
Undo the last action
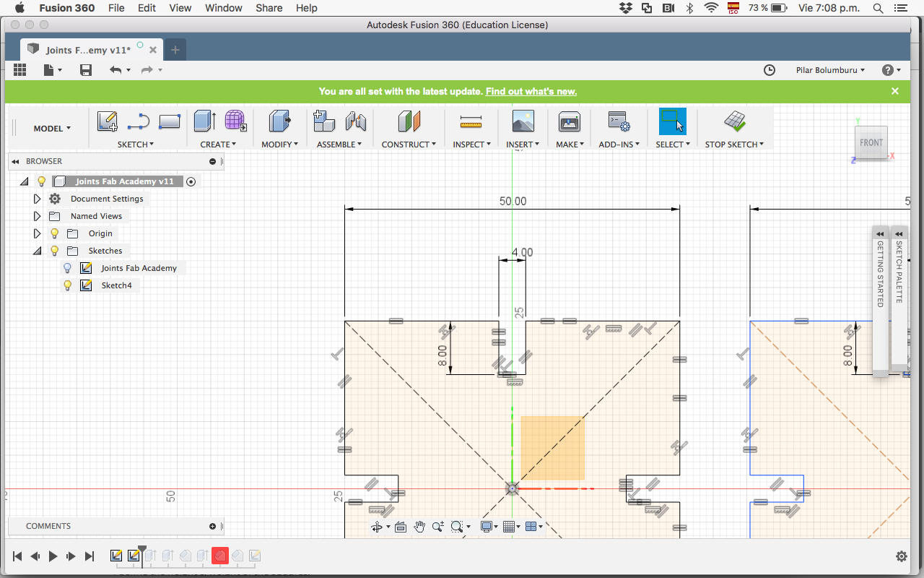coord(115,69)
